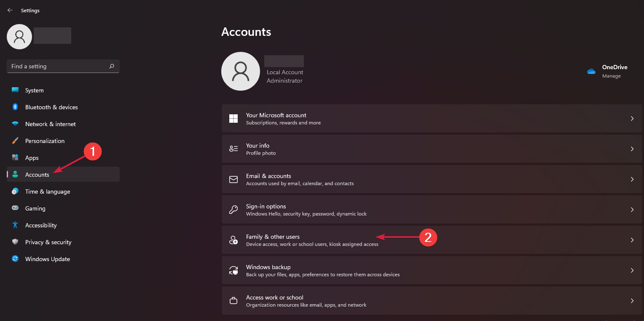Open Email & accounts title text
The height and width of the screenshot is (321, 644).
[268, 176]
